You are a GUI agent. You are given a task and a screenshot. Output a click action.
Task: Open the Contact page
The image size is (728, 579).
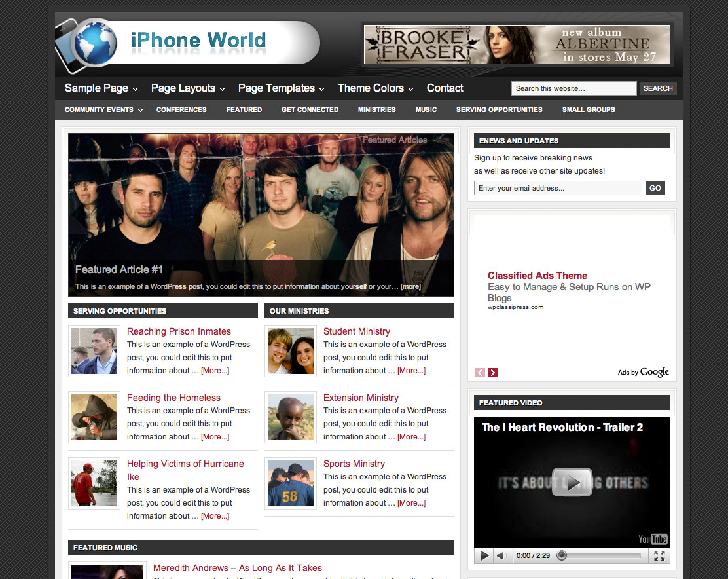coord(445,88)
